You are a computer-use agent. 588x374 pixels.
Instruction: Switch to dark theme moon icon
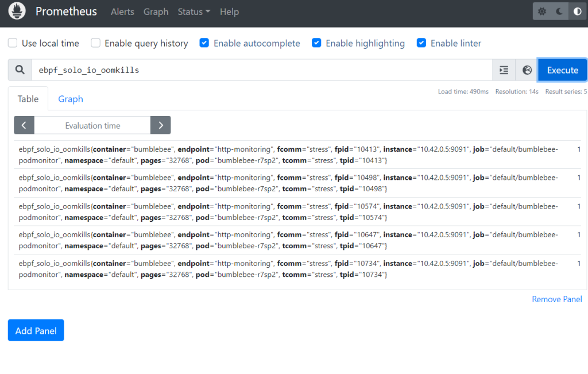tap(559, 11)
